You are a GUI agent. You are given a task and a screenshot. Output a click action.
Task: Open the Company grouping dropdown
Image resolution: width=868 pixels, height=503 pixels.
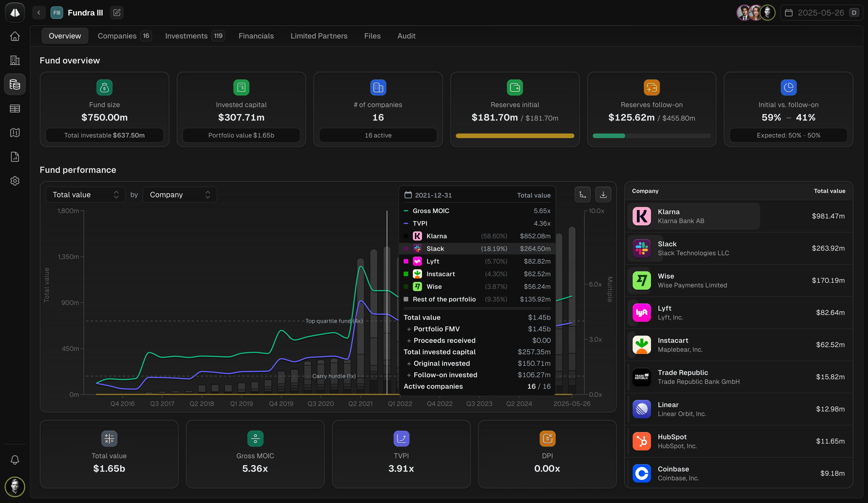pos(179,195)
